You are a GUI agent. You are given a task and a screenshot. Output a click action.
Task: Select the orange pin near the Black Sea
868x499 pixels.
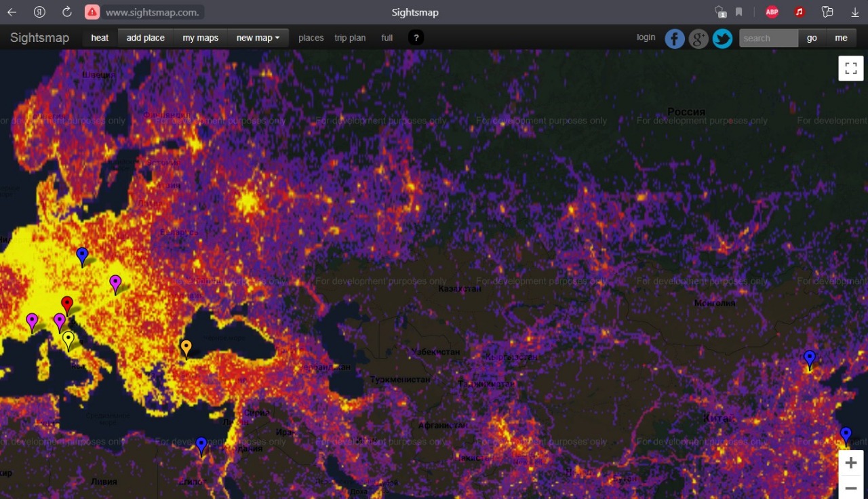coord(186,347)
